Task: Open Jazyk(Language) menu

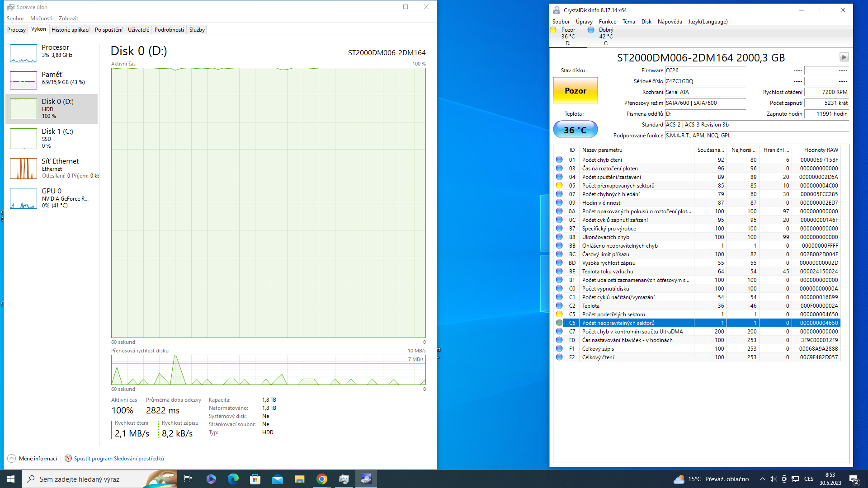Action: tap(708, 22)
